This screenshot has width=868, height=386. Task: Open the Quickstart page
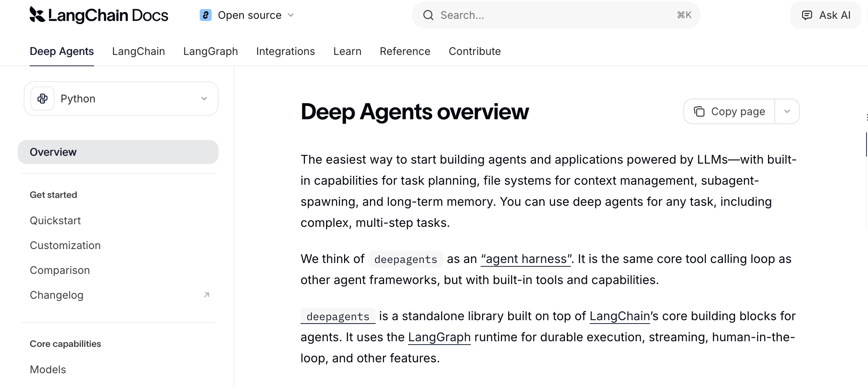[x=55, y=220]
